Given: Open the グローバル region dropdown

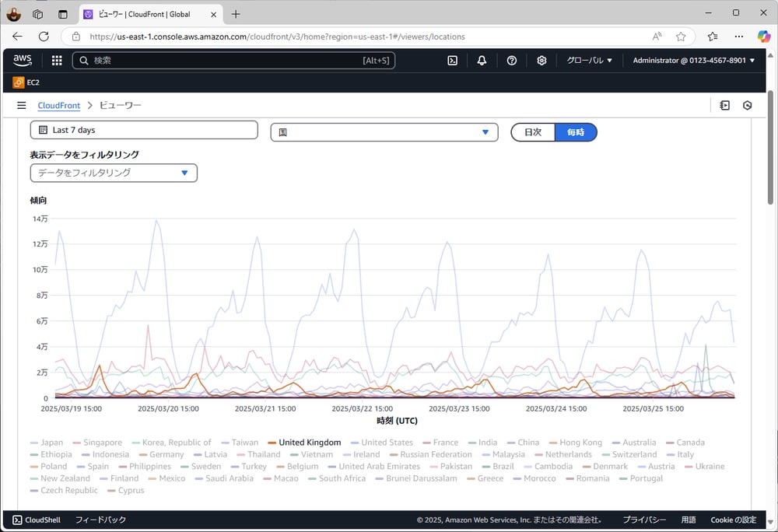Looking at the screenshot, I should click(590, 61).
